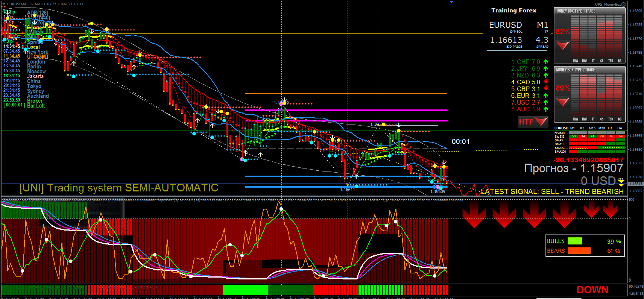Click the red down arrow beside GBP 3.1
The height and width of the screenshot is (299, 644).
click(546, 89)
